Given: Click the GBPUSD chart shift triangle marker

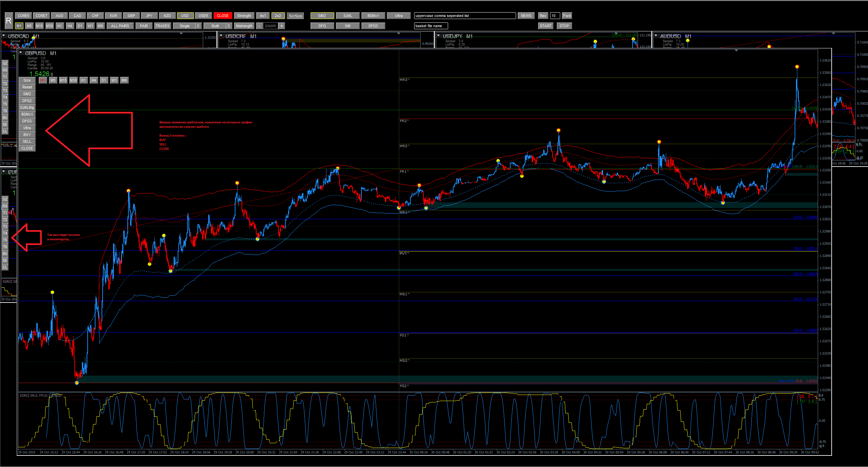Looking at the screenshot, I should [736, 51].
